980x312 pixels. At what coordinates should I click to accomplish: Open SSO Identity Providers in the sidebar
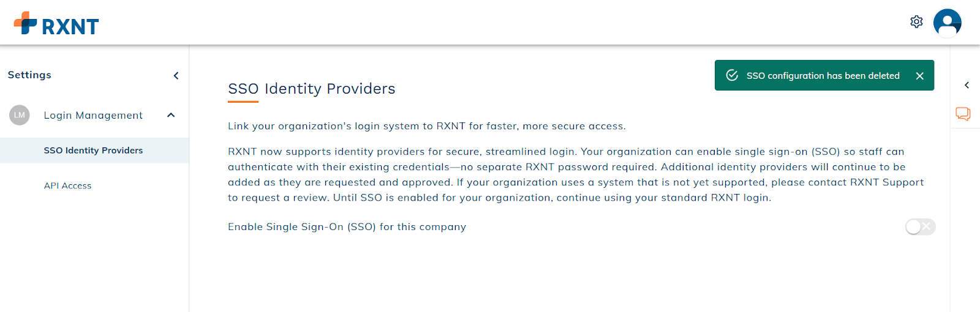[x=93, y=150]
